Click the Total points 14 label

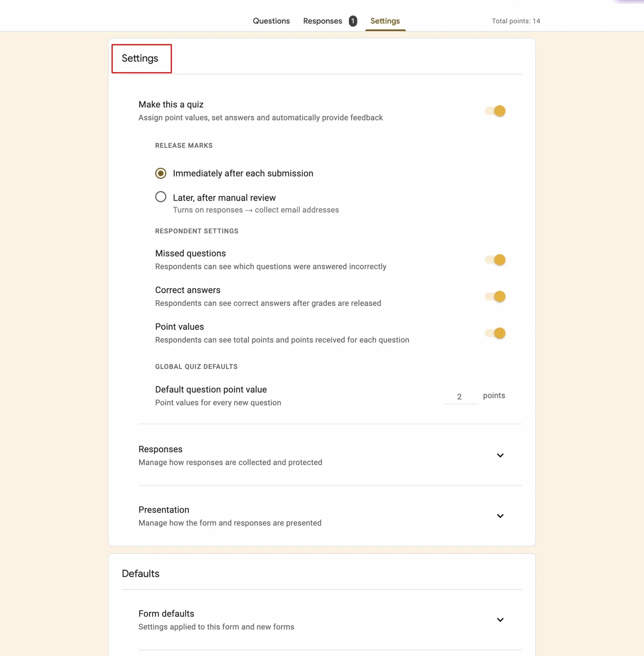[516, 21]
